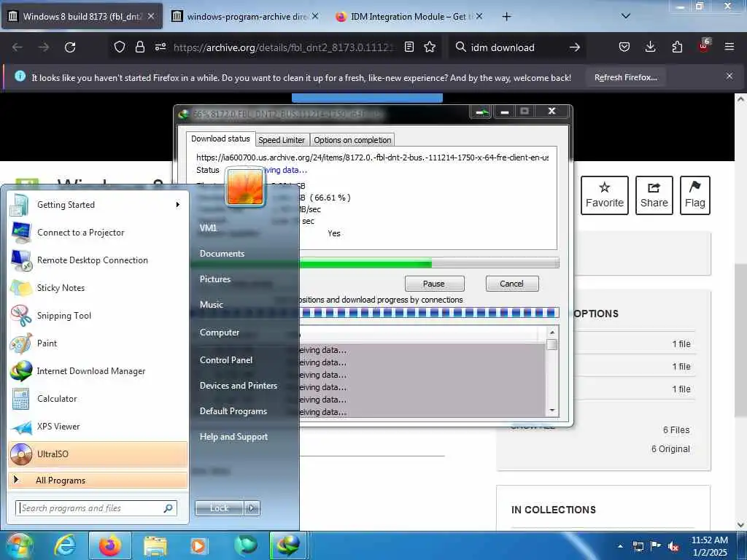Click the Favorite button on archive page
Image resolution: width=747 pixels, height=560 pixels.
click(x=605, y=195)
